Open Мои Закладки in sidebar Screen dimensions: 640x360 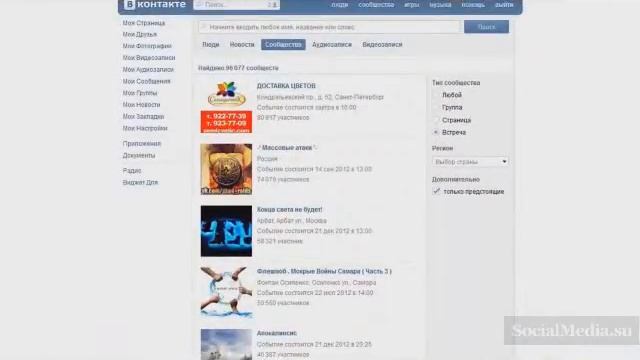143,116
